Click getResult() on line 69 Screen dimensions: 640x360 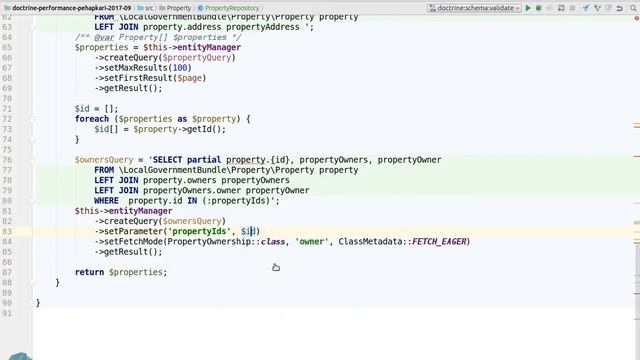pos(133,88)
